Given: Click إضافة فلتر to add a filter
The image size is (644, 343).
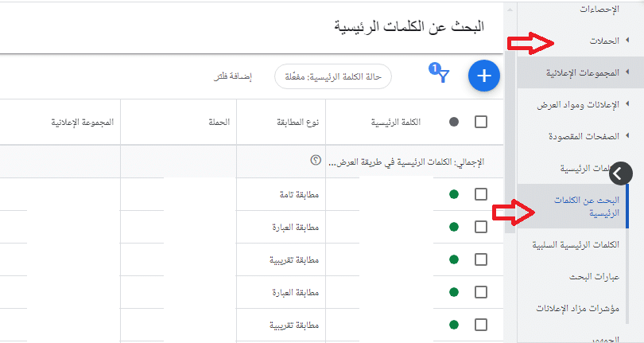Looking at the screenshot, I should click(232, 76).
